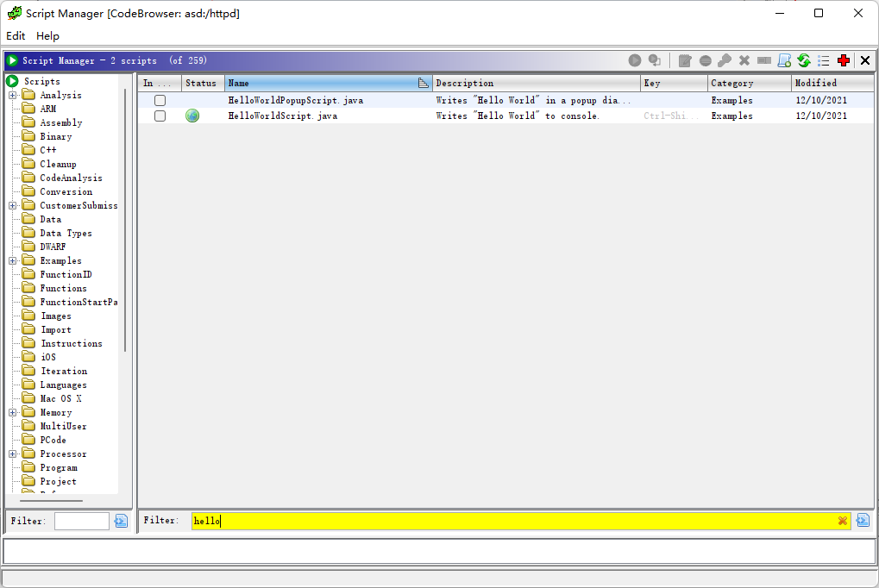Toggle In Tool checkbox for HelloWorldScript.java
The width and height of the screenshot is (879, 588).
click(x=160, y=116)
